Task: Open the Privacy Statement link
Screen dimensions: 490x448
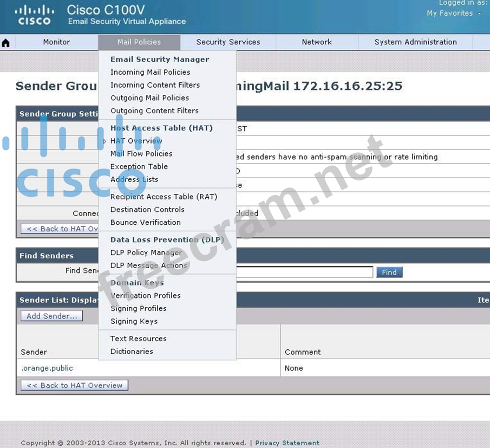Action: point(287,443)
